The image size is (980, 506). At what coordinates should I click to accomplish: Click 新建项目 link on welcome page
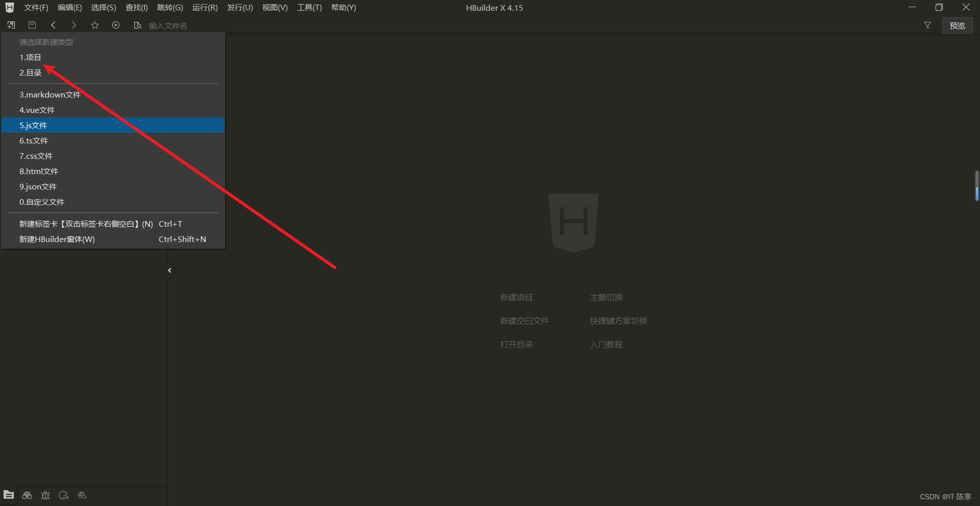pos(516,297)
